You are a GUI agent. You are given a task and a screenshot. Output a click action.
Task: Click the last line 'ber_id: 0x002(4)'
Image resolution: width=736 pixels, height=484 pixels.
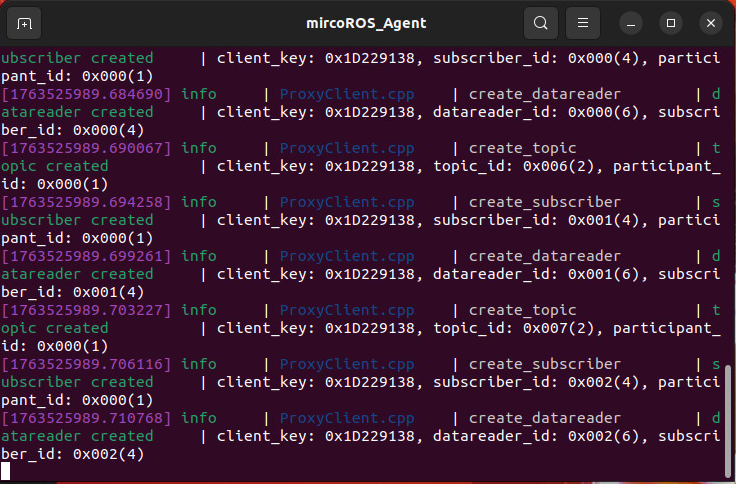[73, 454]
